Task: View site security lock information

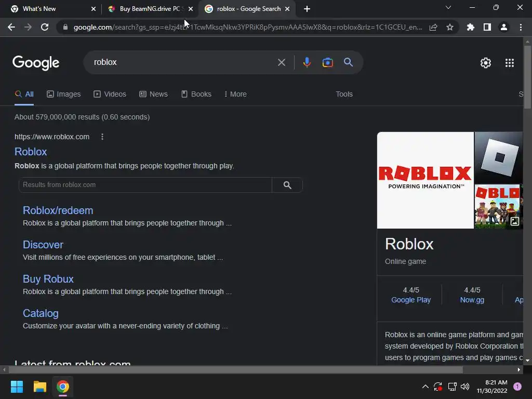Action: pos(65,27)
